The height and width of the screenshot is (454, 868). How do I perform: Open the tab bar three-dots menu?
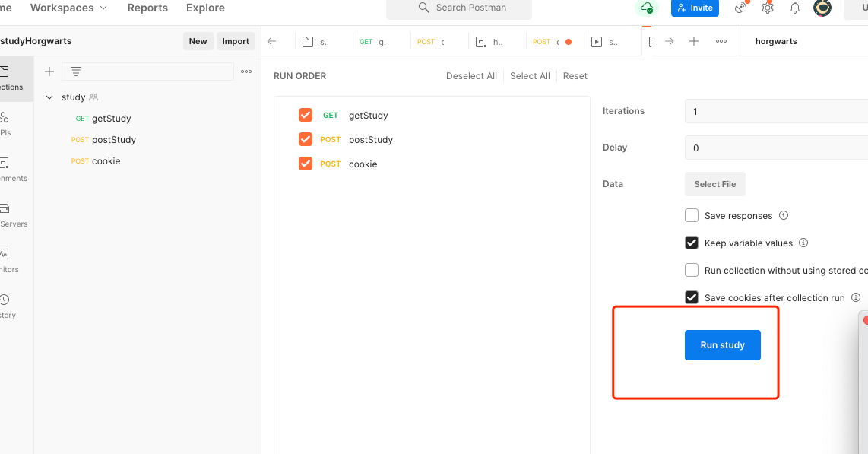[x=721, y=41]
